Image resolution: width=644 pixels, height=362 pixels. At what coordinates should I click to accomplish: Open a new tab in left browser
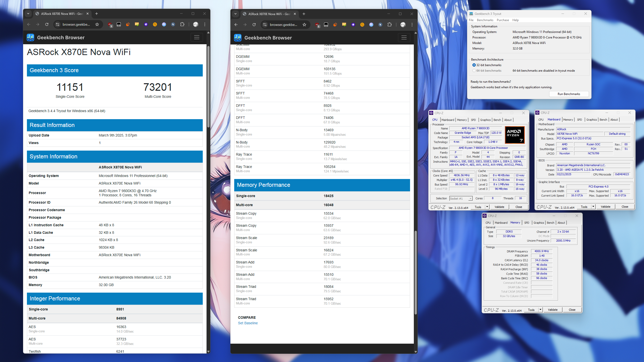pos(97,14)
